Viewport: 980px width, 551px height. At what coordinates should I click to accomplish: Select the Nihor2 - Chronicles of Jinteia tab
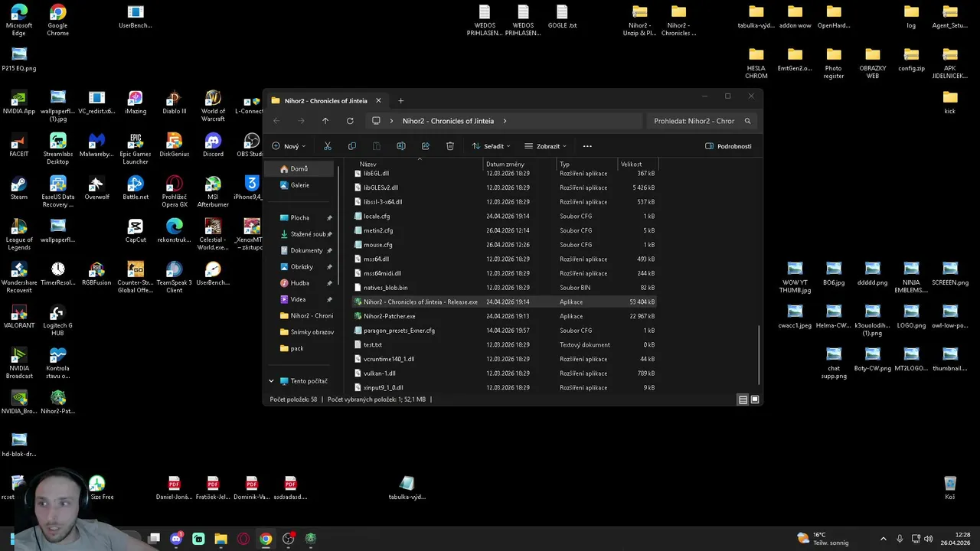pos(326,101)
